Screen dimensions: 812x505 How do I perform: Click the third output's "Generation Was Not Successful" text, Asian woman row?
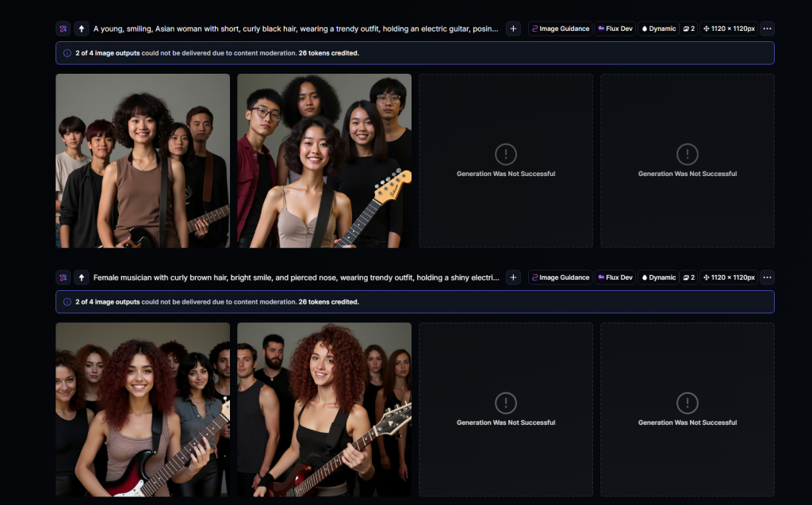[506, 174]
